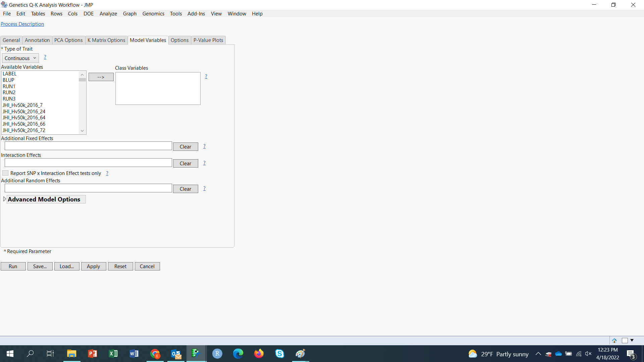
Task: Click the Available Variables scroll-down arrow
Action: tap(82, 131)
